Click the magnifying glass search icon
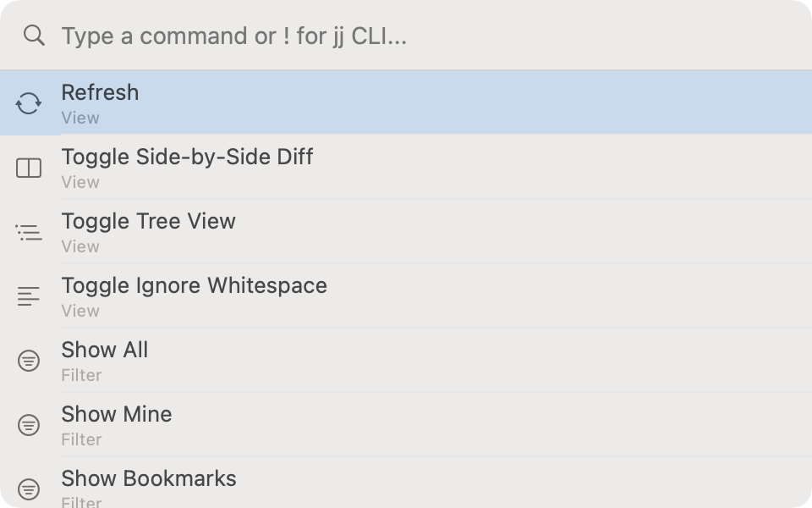Image resolution: width=812 pixels, height=508 pixels. 34,36
